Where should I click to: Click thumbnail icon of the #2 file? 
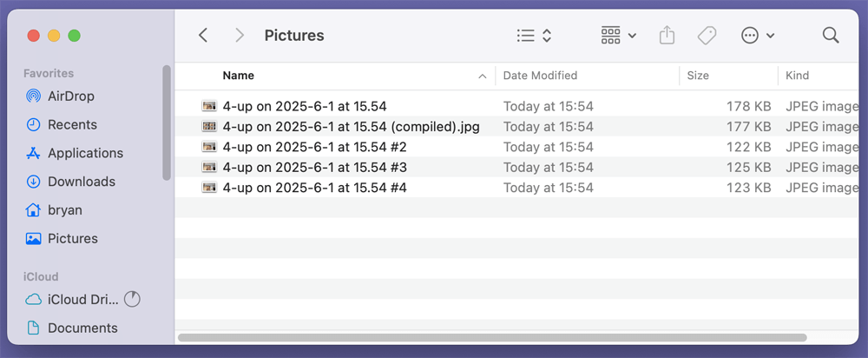208,147
